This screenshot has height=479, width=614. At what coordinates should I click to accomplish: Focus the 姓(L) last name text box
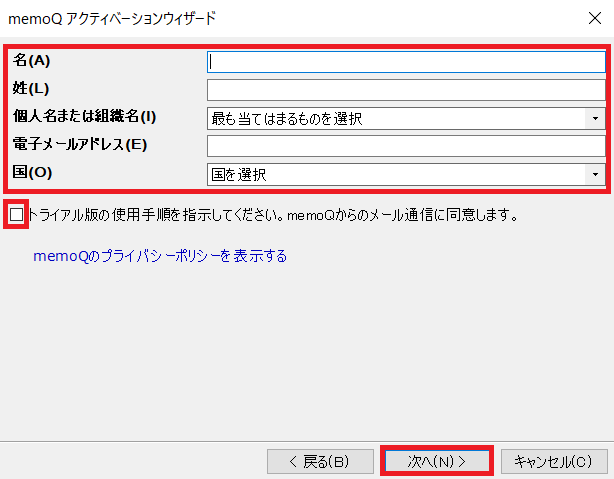[405, 90]
